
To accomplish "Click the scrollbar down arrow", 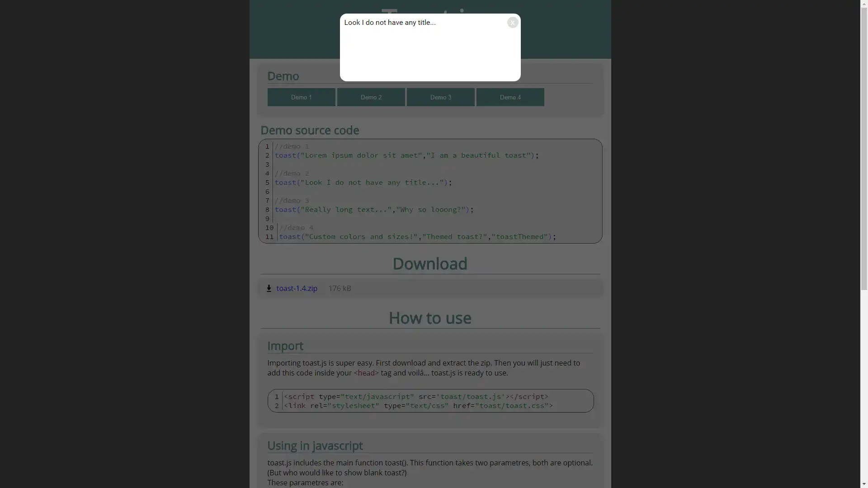I will [x=864, y=484].
